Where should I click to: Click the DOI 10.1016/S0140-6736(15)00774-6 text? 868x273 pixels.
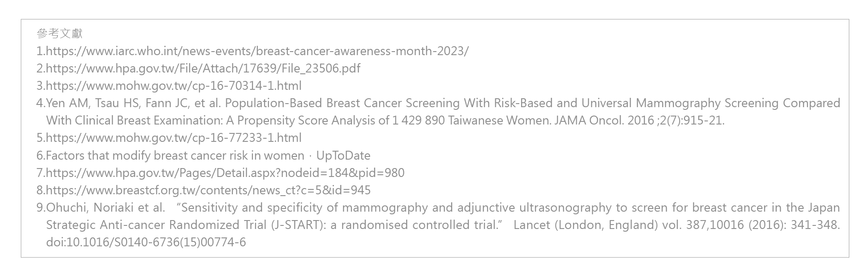pos(146,242)
